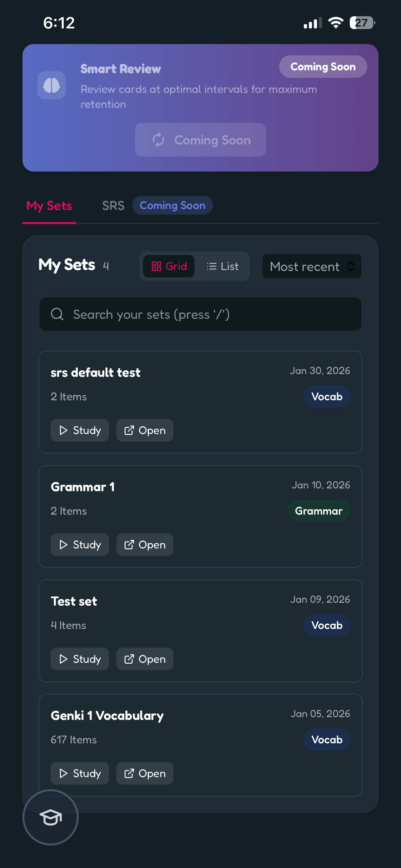Select the SRS tab
This screenshot has height=868, width=401.
pos(113,206)
